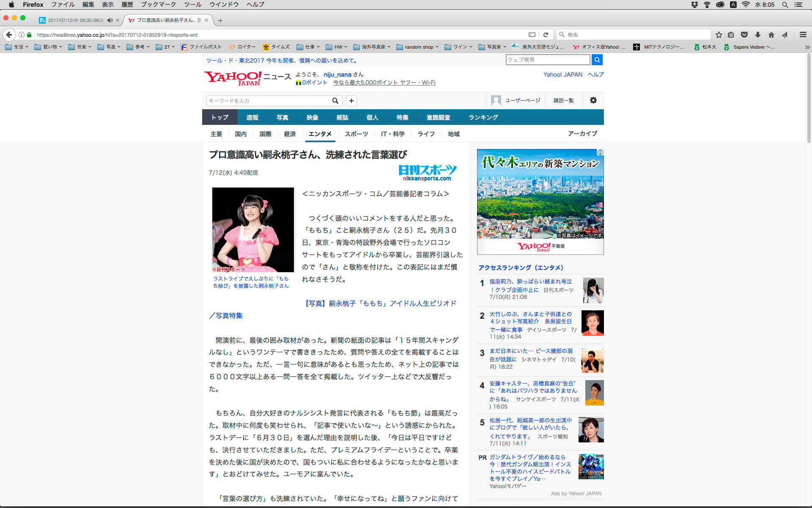The width and height of the screenshot is (812, 508).
Task: Click the Firefox reload page icon
Action: [546, 35]
